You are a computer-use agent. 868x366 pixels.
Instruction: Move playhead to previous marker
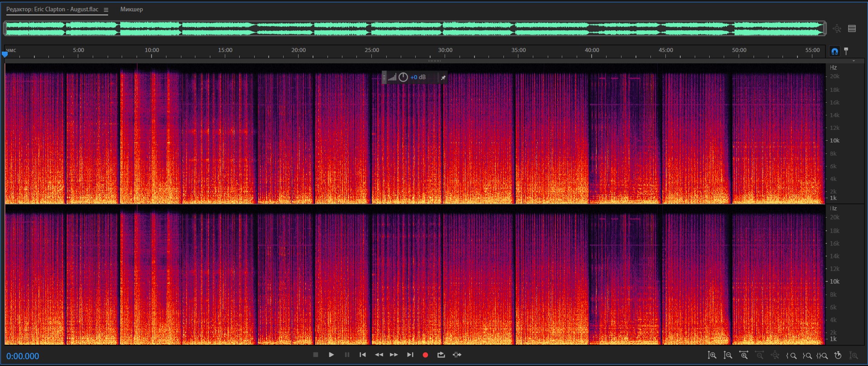362,355
